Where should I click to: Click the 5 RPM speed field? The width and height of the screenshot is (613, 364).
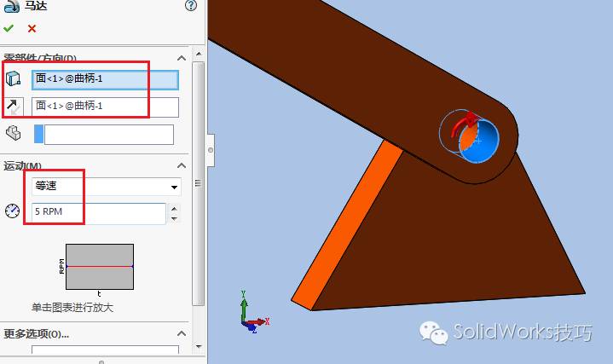click(98, 212)
